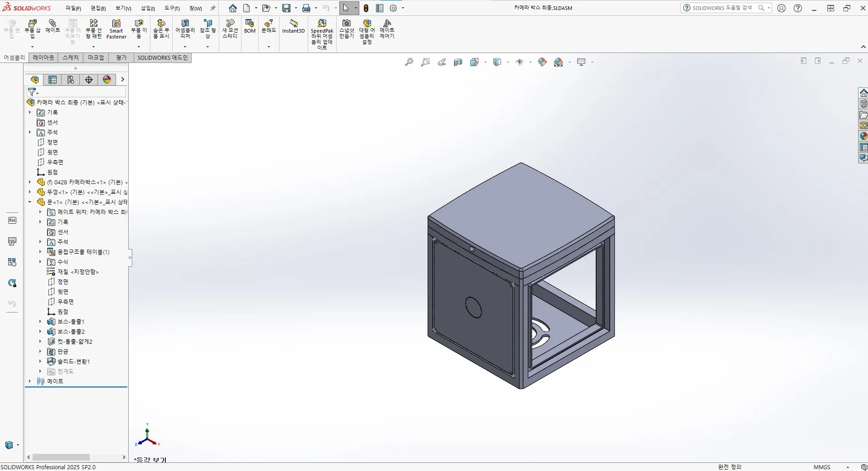
Task: Select the 판금 feature in tree
Action: pos(63,351)
